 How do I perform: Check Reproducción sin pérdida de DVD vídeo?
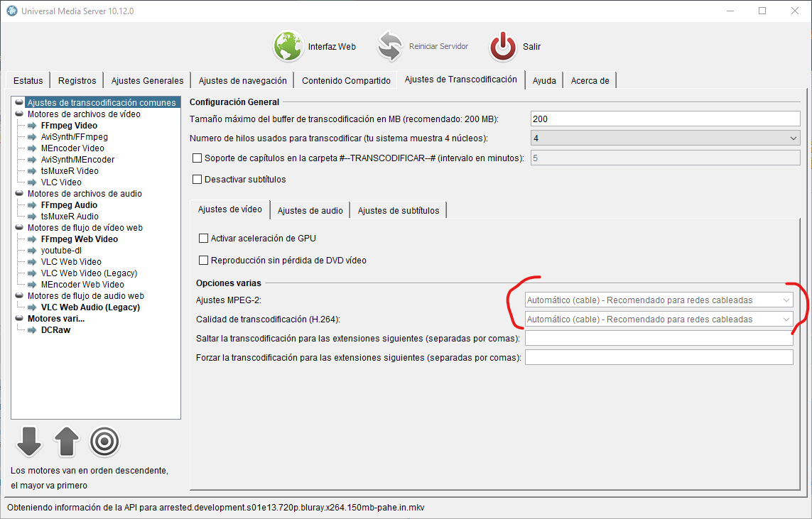pos(203,261)
